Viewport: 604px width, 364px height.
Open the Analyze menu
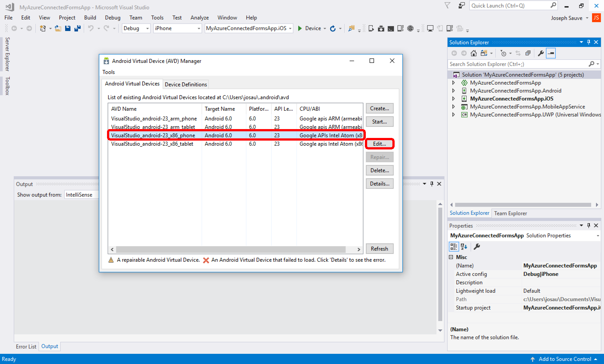(200, 18)
